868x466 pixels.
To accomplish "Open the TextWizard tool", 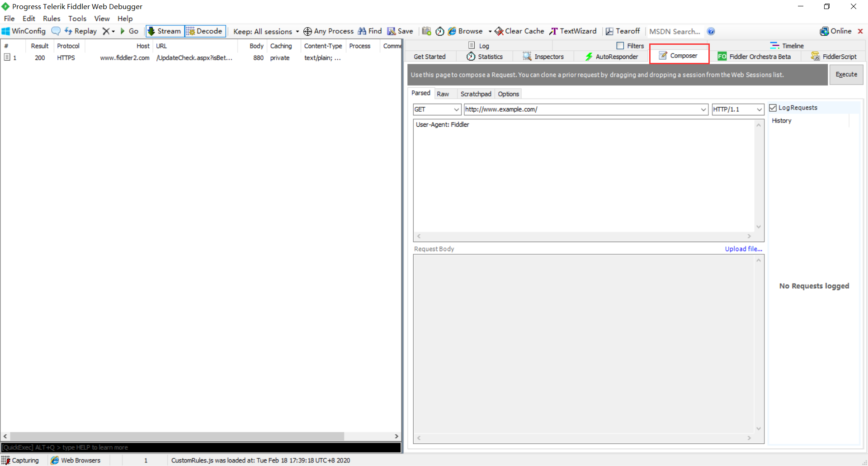I will tap(573, 31).
